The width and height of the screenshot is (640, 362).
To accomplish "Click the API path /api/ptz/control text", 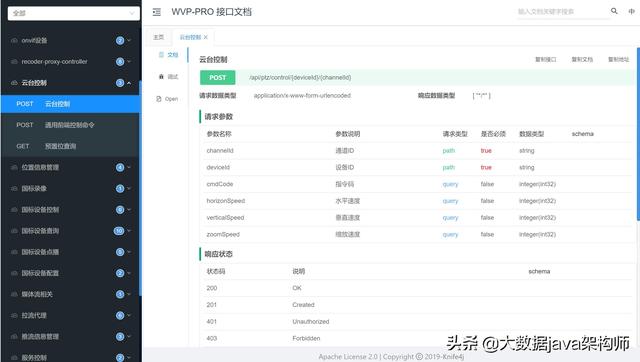I will (300, 78).
